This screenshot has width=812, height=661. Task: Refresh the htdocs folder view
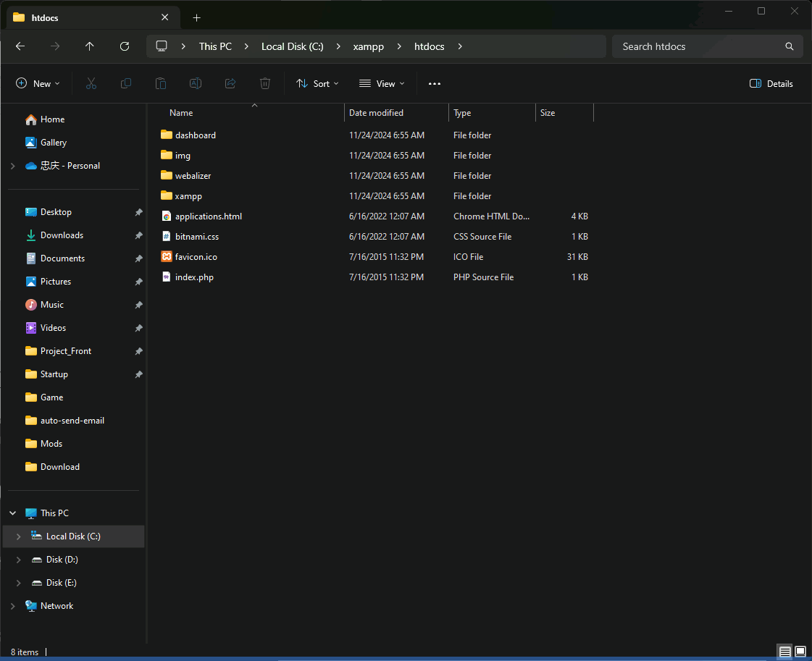tap(125, 46)
